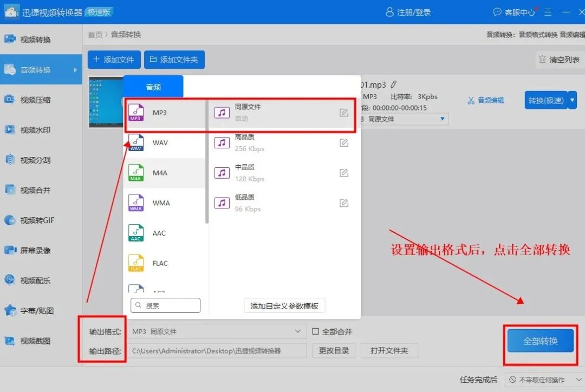Click the 输出路径 path field

pyautogui.click(x=216, y=351)
